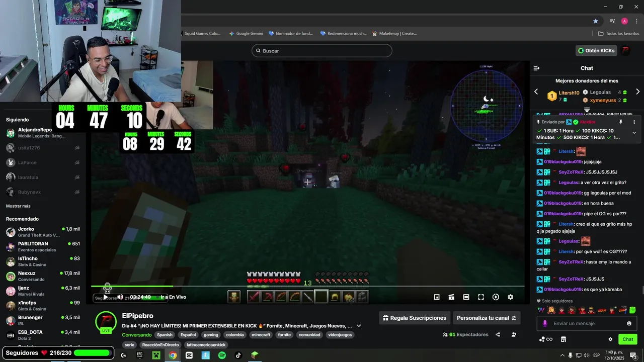Open Personaliza tu canal link
This screenshot has height=362, width=644.
coord(486,318)
